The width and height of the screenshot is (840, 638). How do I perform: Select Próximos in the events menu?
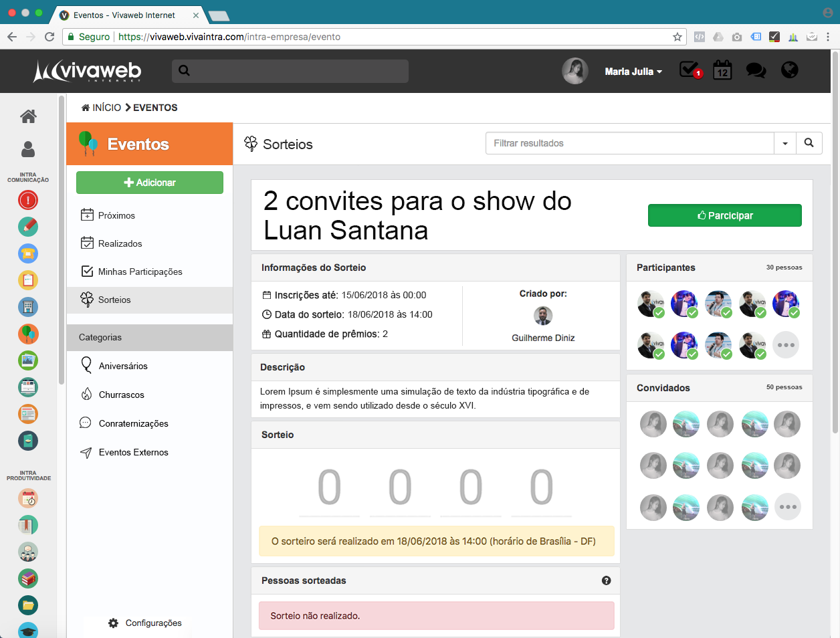coord(116,215)
